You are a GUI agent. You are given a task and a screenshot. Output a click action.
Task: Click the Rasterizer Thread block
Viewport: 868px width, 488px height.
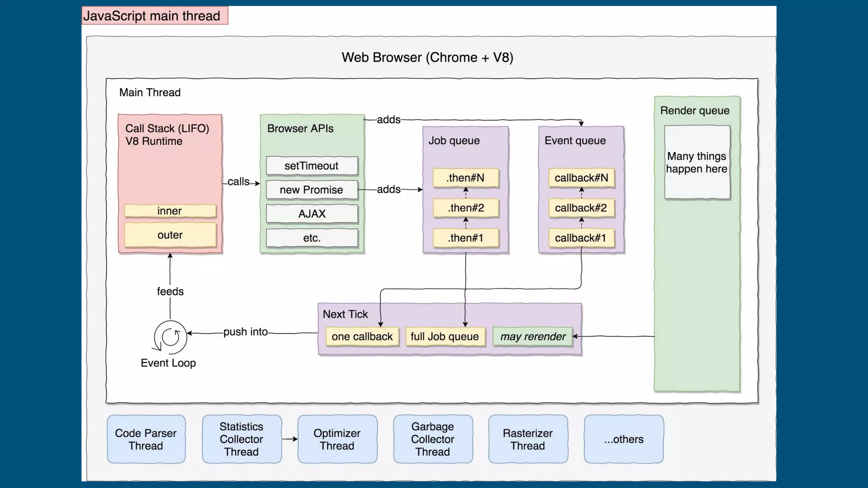point(528,439)
